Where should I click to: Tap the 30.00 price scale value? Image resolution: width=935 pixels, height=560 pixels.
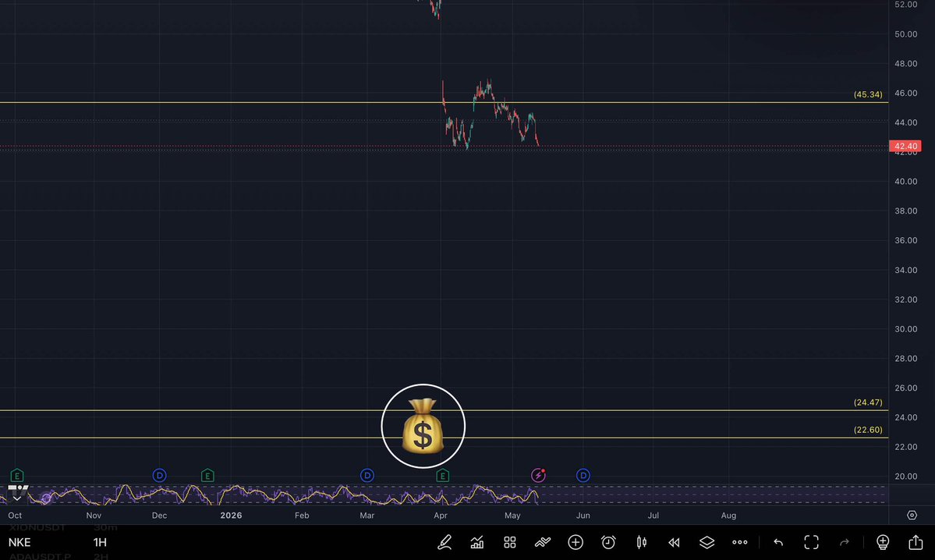(x=906, y=329)
